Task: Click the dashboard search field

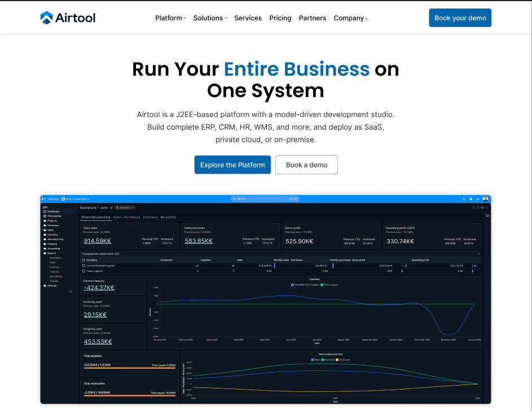Action: [265, 199]
